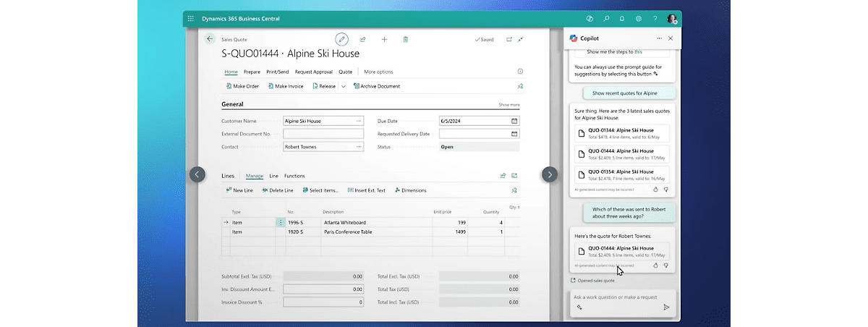Click thumbs up under Robert Townes quote
868x327 pixels.
tap(656, 266)
